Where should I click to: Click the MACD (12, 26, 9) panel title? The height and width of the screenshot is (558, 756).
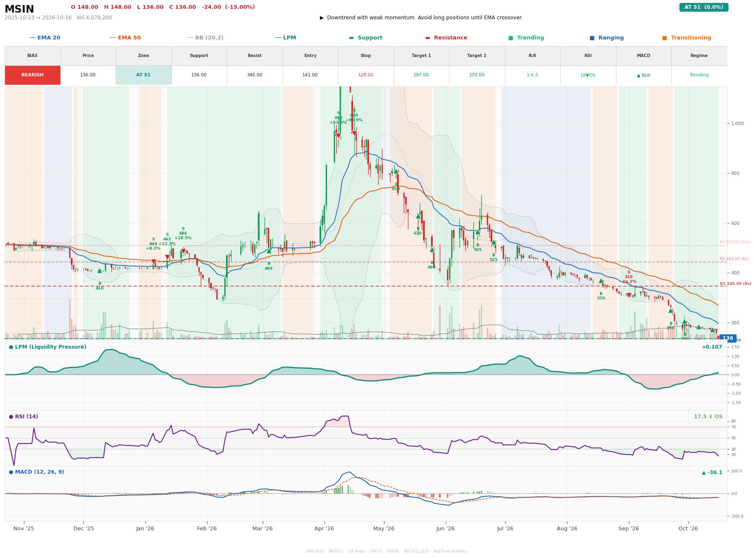pos(36,472)
